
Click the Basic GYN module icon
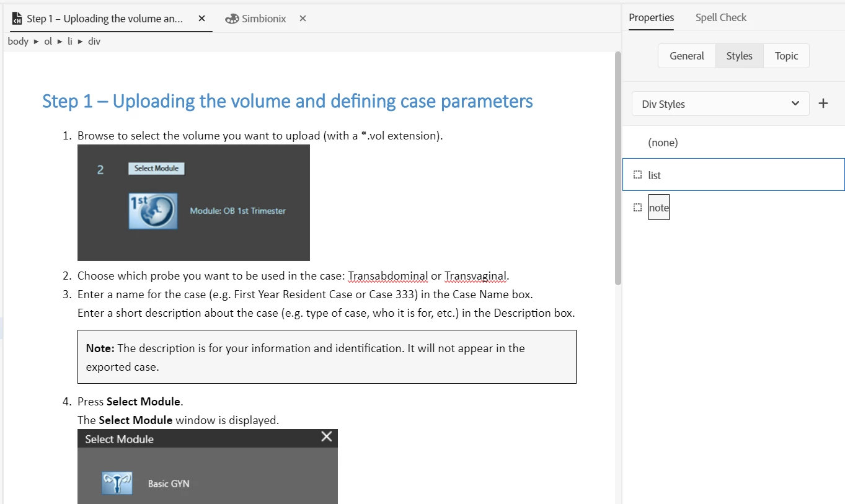pyautogui.click(x=117, y=484)
